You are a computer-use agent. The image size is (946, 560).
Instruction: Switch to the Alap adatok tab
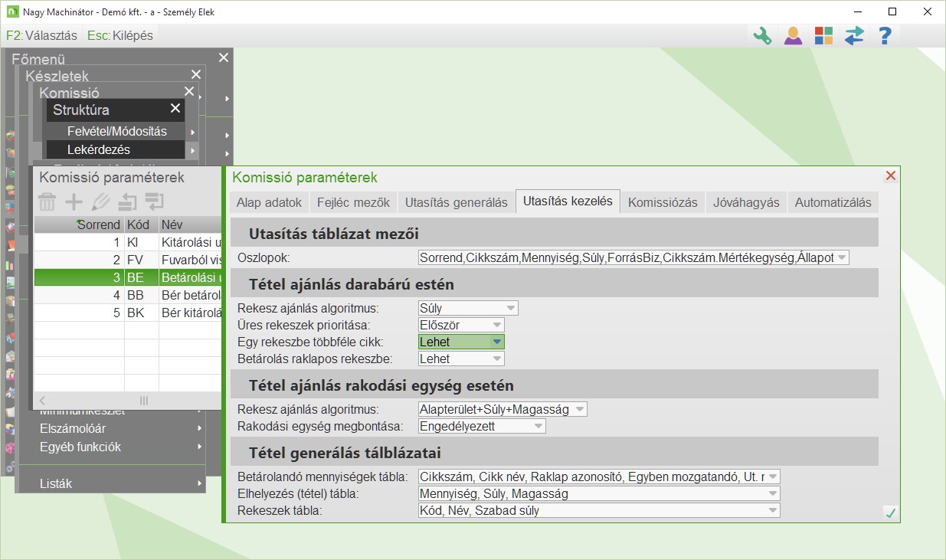tap(269, 202)
